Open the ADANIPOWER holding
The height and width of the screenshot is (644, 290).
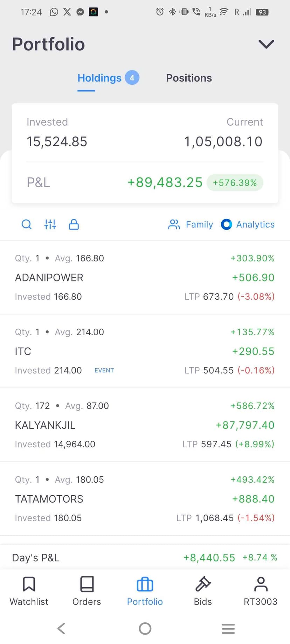[49, 278]
